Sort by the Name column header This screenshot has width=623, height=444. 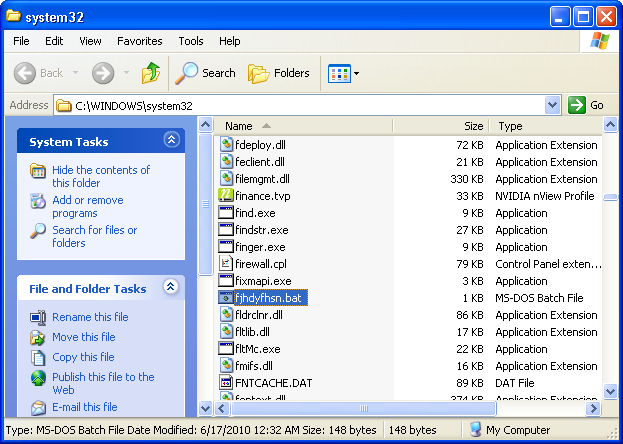[x=304, y=126]
